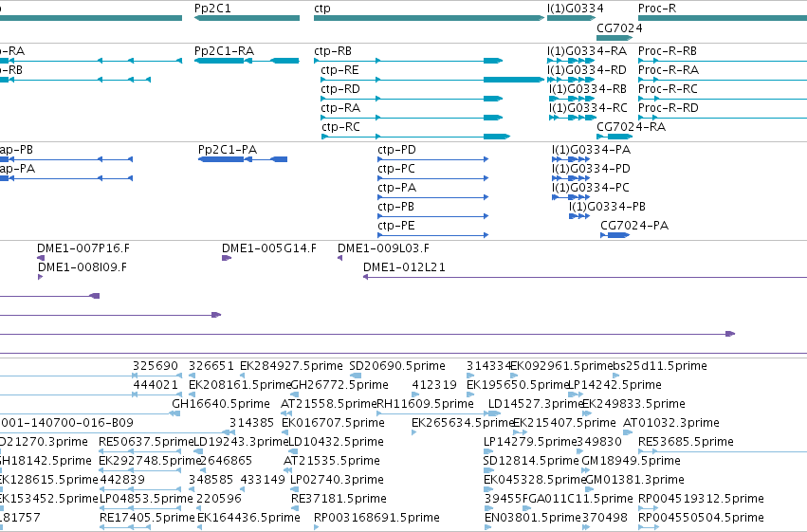Select protein ctp-PC
Viewport: 807px width, 532px height.
(x=432, y=178)
